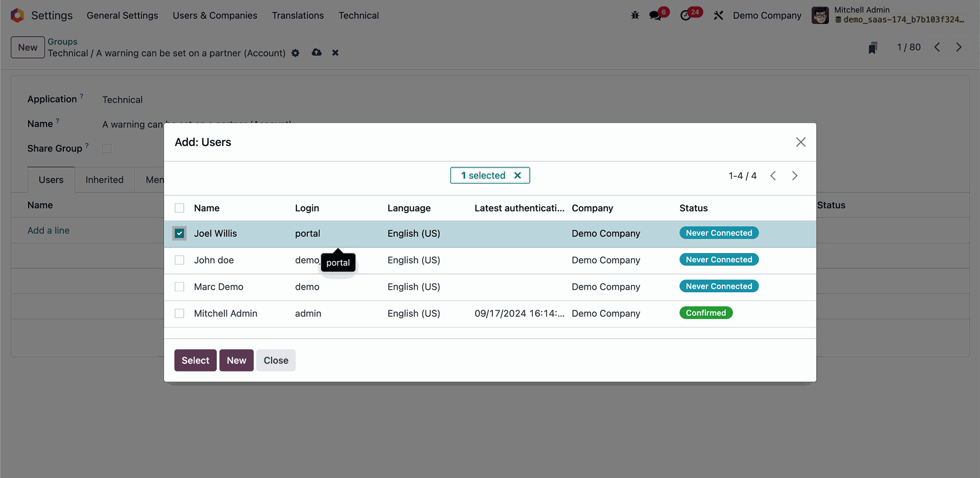Viewport: 980px width, 478px height.
Task: Go to previous record in 1/80 pager
Action: coord(937,47)
